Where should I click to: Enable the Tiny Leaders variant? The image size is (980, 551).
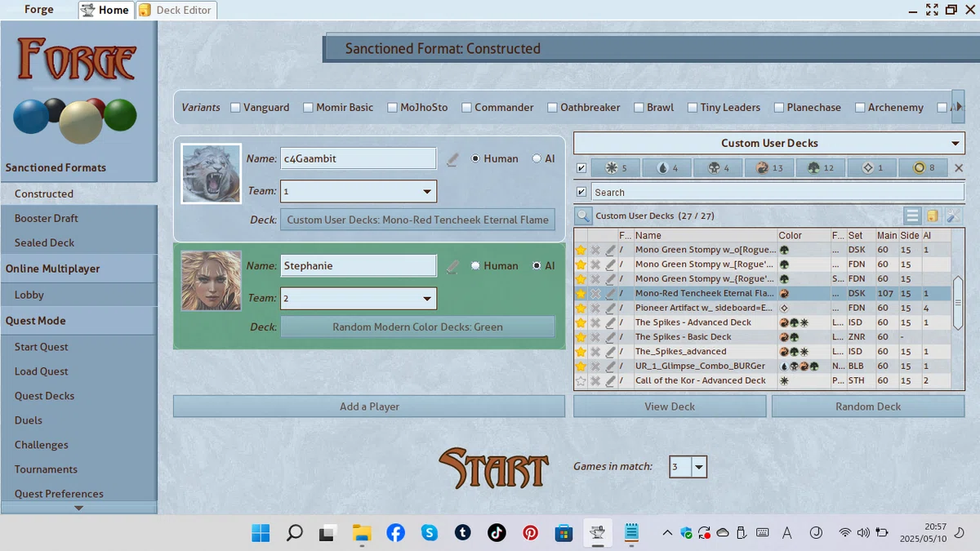coord(693,107)
